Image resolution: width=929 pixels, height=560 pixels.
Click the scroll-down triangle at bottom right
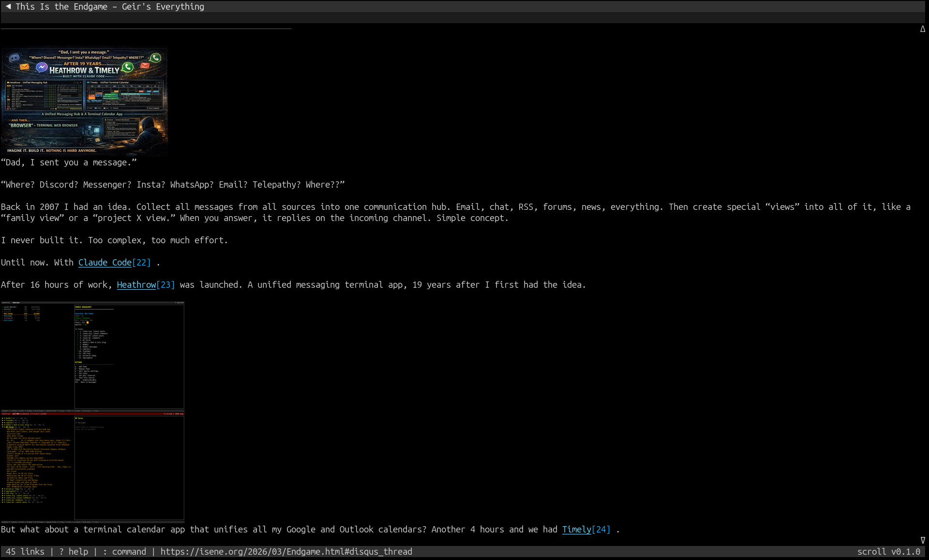(x=923, y=540)
